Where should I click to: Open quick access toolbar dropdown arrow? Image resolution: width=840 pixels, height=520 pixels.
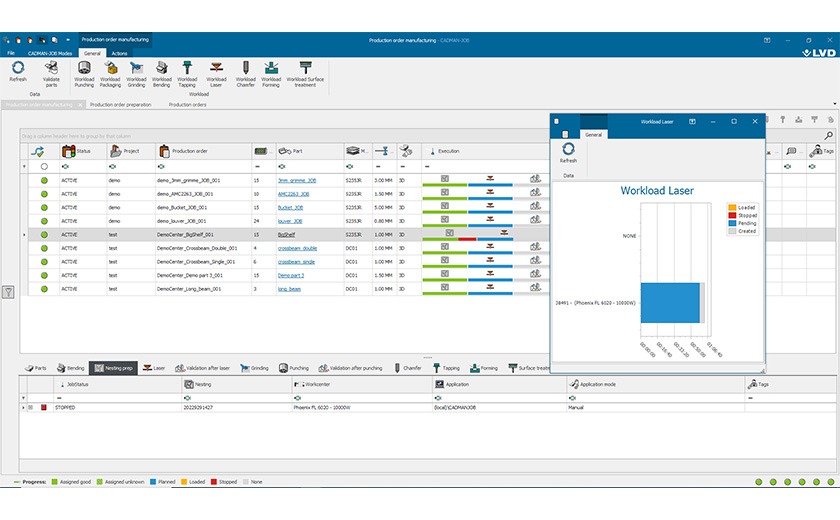[x=68, y=40]
